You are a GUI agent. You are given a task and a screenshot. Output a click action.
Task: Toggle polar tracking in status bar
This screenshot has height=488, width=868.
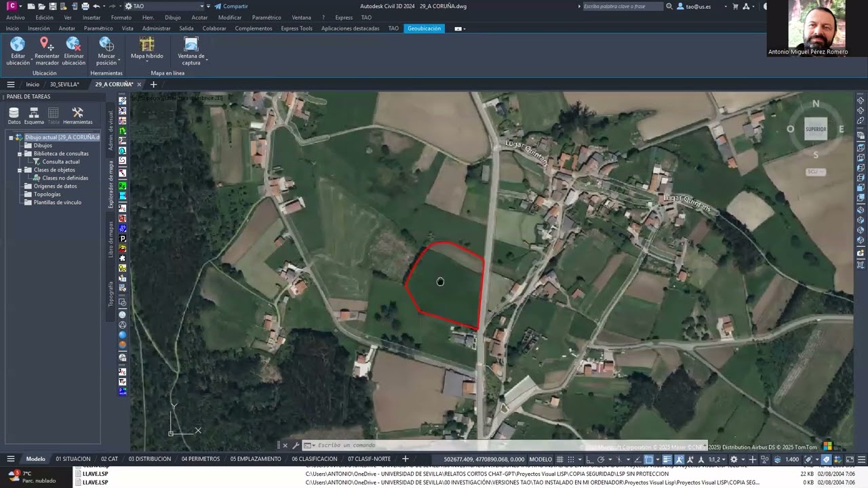601,460
